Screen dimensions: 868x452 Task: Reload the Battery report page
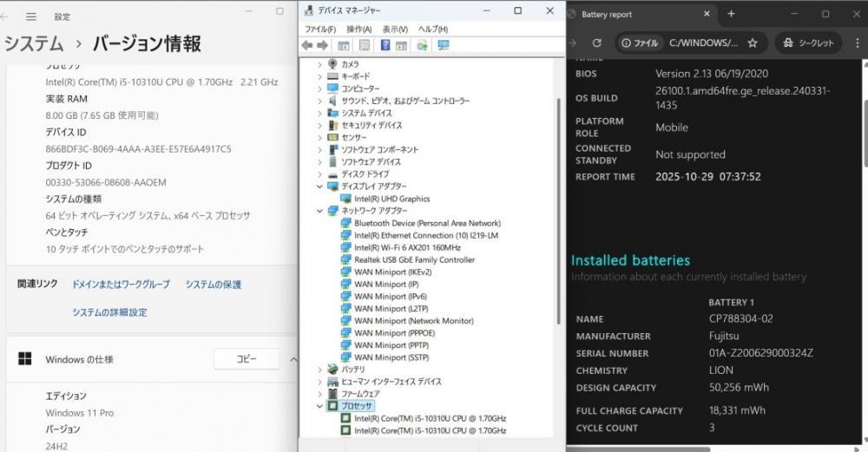[x=597, y=43]
